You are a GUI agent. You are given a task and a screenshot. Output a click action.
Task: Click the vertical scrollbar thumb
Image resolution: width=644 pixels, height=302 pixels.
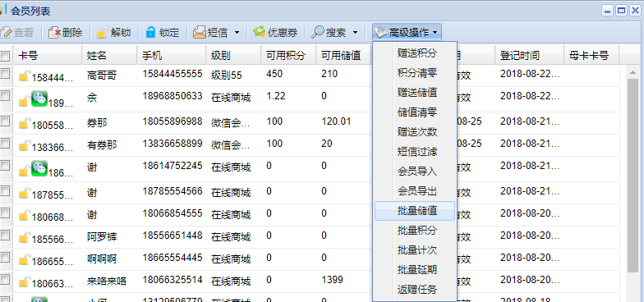[632, 176]
